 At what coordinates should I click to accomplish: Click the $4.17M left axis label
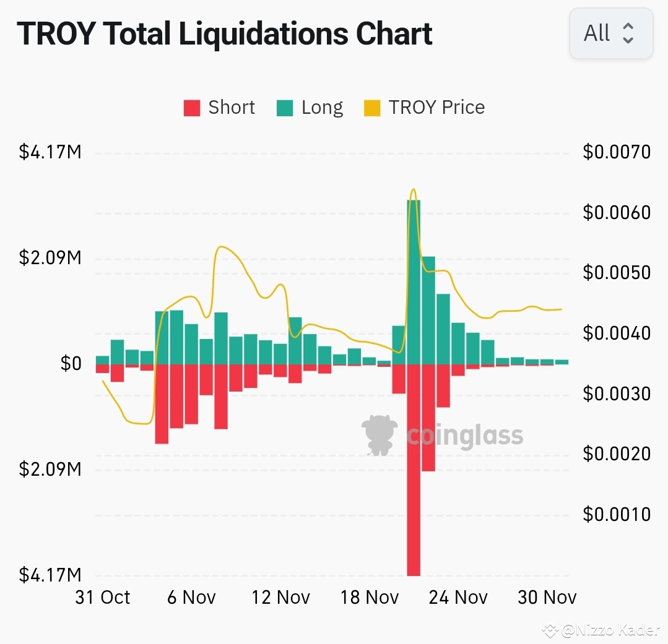[50, 152]
